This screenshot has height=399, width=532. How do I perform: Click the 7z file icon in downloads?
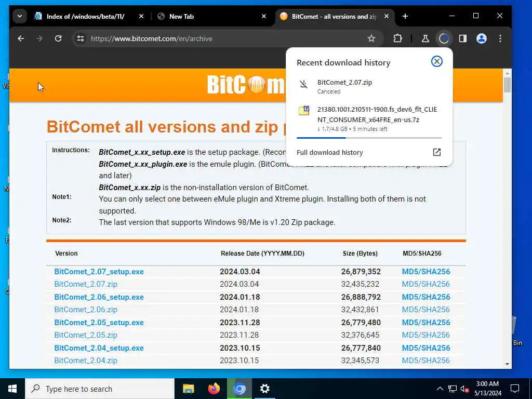(x=303, y=111)
